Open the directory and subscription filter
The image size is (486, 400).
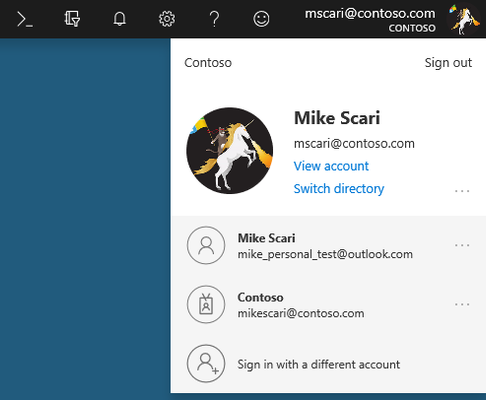point(72,19)
